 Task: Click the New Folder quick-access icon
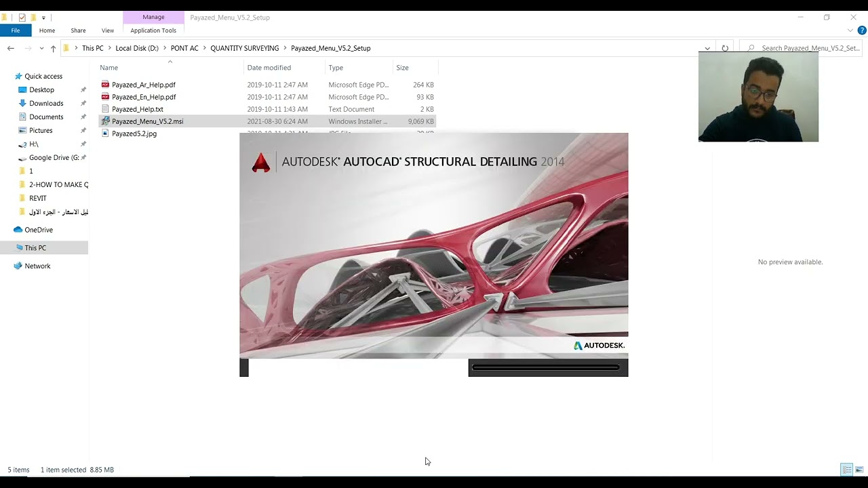point(33,18)
